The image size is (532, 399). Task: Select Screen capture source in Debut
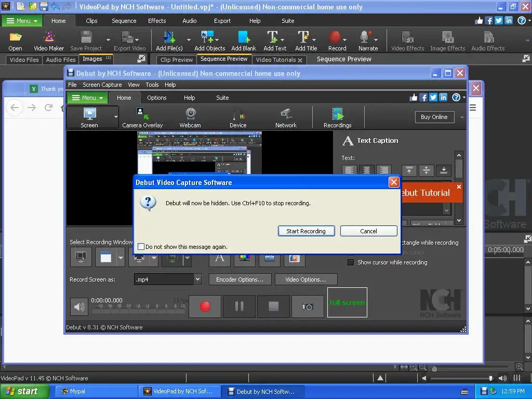pyautogui.click(x=89, y=117)
